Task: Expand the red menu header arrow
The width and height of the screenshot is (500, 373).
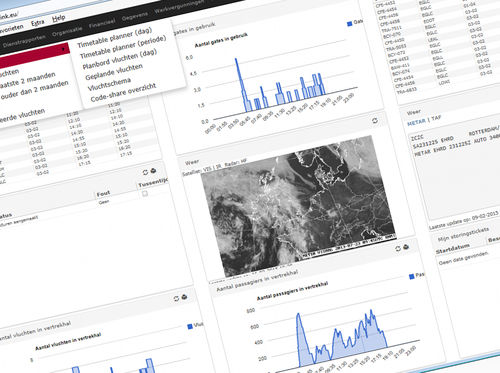Action: (x=63, y=50)
